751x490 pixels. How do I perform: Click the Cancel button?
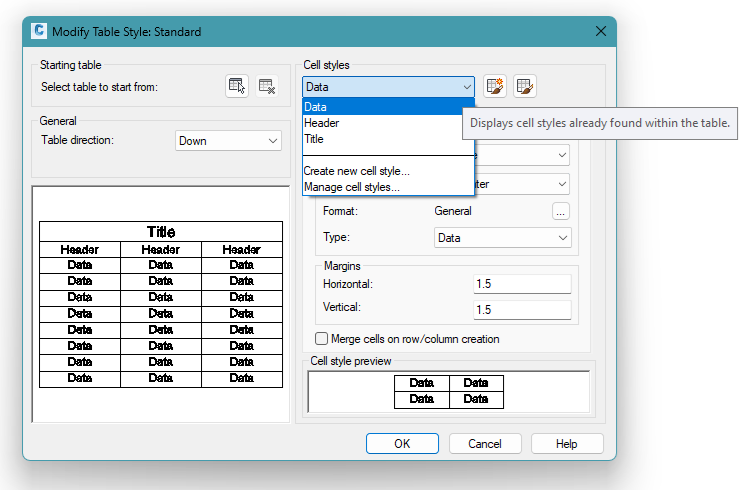(x=485, y=443)
